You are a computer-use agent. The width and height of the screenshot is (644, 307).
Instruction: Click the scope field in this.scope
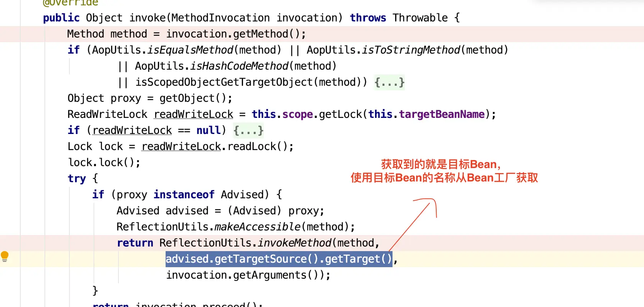pyautogui.click(x=297, y=114)
